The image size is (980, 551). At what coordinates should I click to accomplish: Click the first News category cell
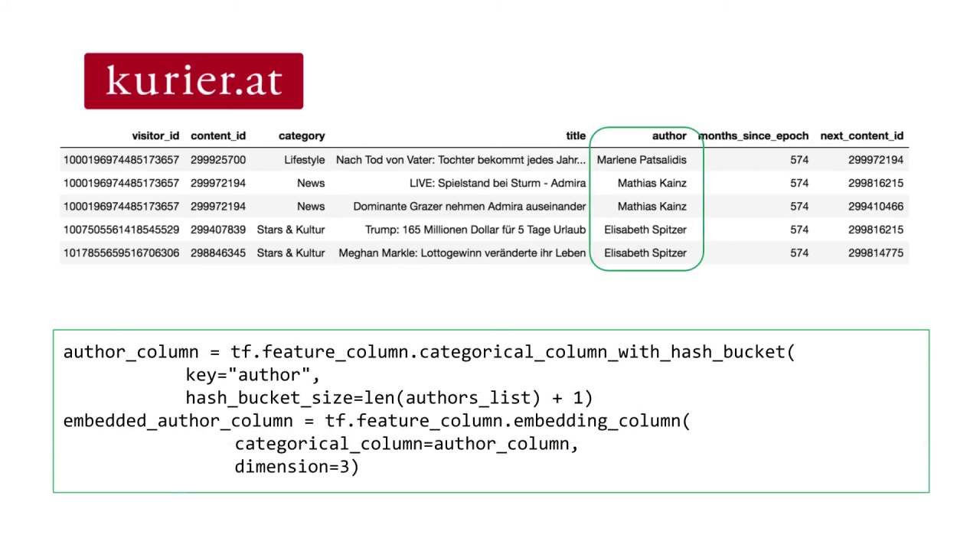pyautogui.click(x=311, y=183)
